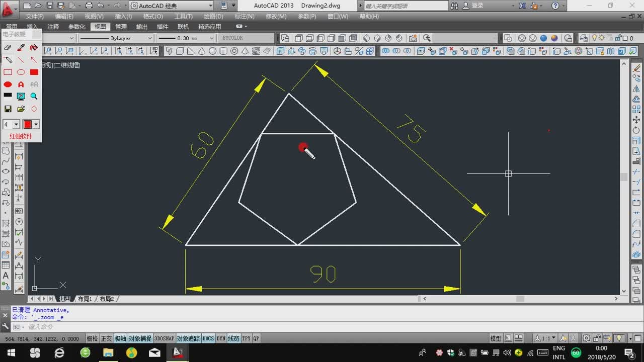The width and height of the screenshot is (644, 362).
Task: Open the ByLayer linetype dropdown
Action: 150,38
